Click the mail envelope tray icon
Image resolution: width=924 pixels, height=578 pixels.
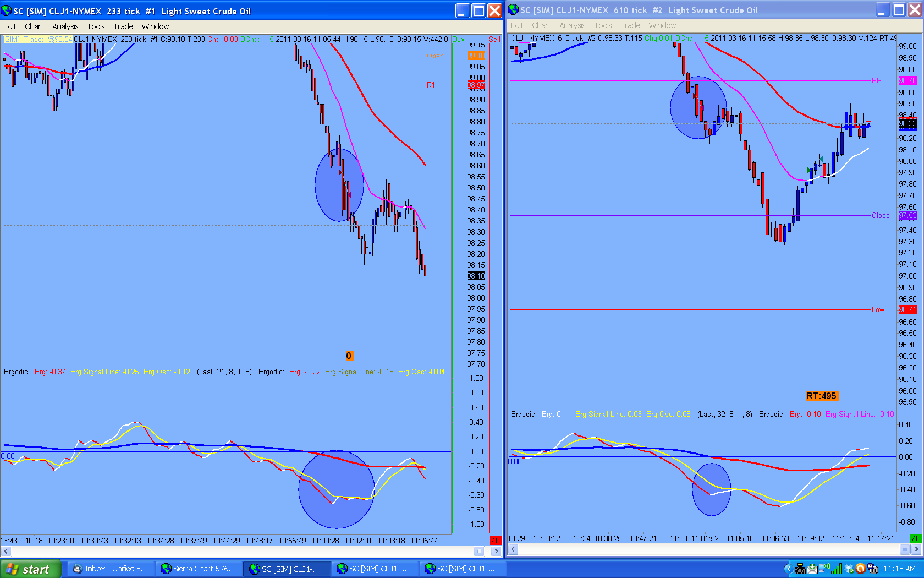pyautogui.click(x=812, y=569)
